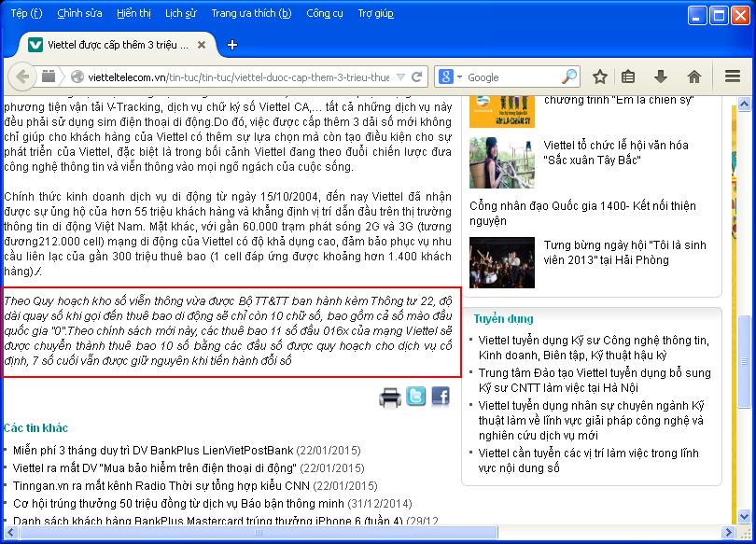Image resolution: width=756 pixels, height=544 pixels.
Task: Share the article on Twitter
Action: coord(415,396)
